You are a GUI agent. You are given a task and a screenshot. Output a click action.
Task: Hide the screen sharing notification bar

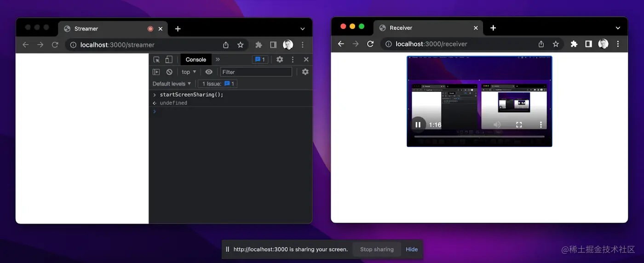pyautogui.click(x=412, y=249)
